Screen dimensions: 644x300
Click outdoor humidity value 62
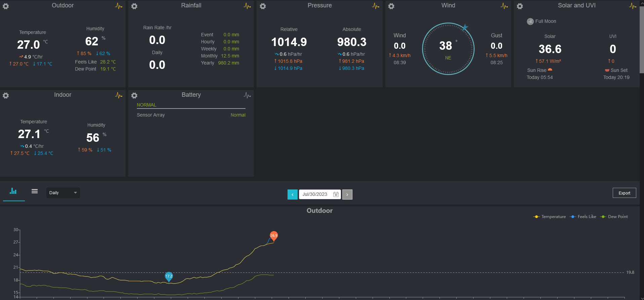[92, 41]
